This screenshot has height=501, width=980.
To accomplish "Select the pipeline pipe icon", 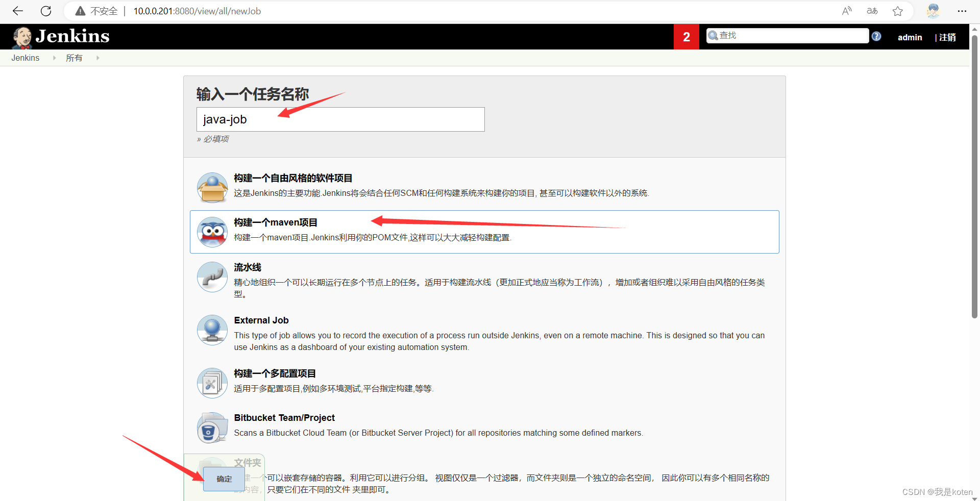I will click(x=212, y=277).
